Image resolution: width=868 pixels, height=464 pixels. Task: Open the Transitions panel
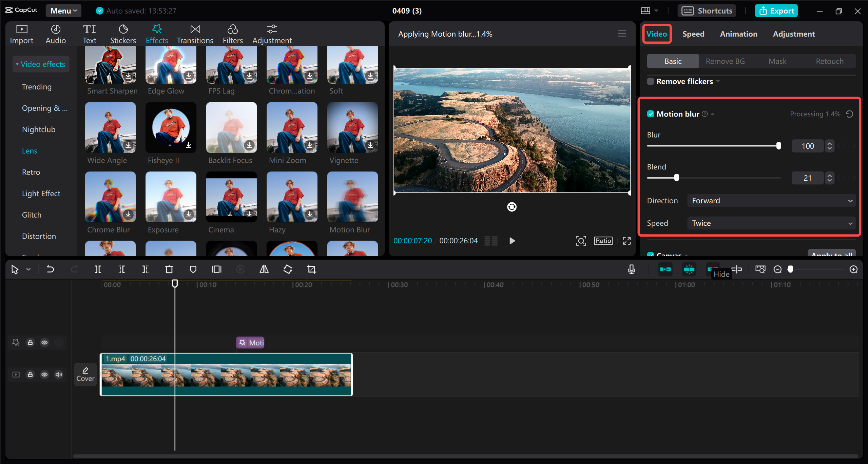point(195,34)
